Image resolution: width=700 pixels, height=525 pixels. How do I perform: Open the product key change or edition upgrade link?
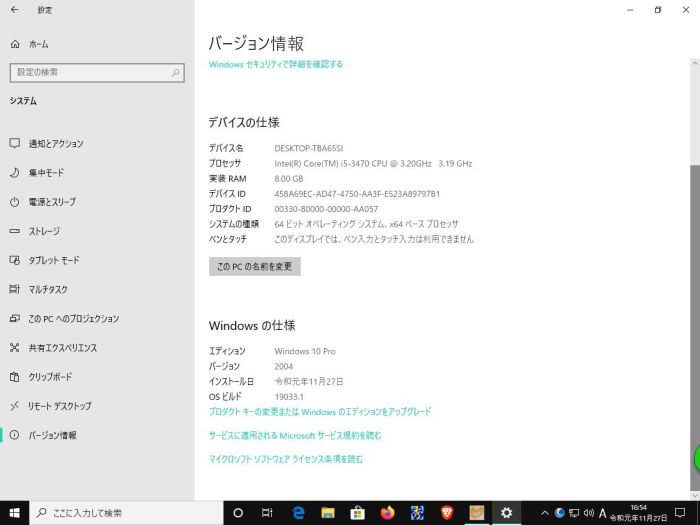coord(320,411)
